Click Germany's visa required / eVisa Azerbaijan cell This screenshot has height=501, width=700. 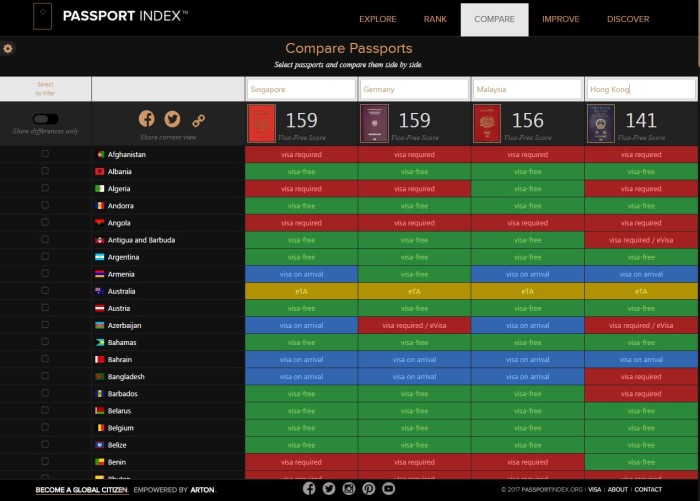tap(414, 326)
